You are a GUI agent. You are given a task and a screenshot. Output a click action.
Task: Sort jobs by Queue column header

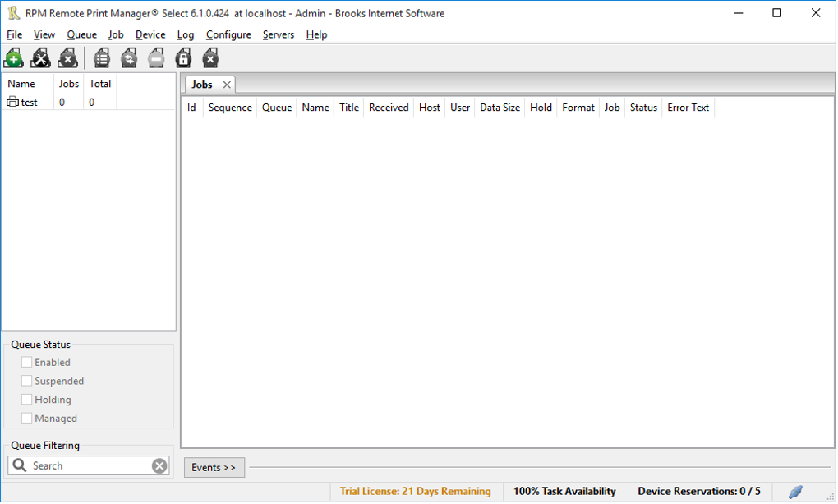click(x=277, y=108)
